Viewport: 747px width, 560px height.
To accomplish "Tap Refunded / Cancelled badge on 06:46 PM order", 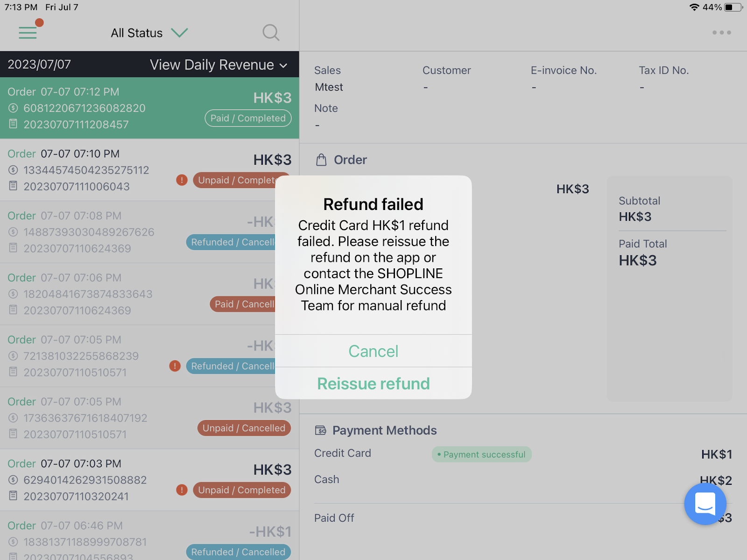I will (239, 552).
